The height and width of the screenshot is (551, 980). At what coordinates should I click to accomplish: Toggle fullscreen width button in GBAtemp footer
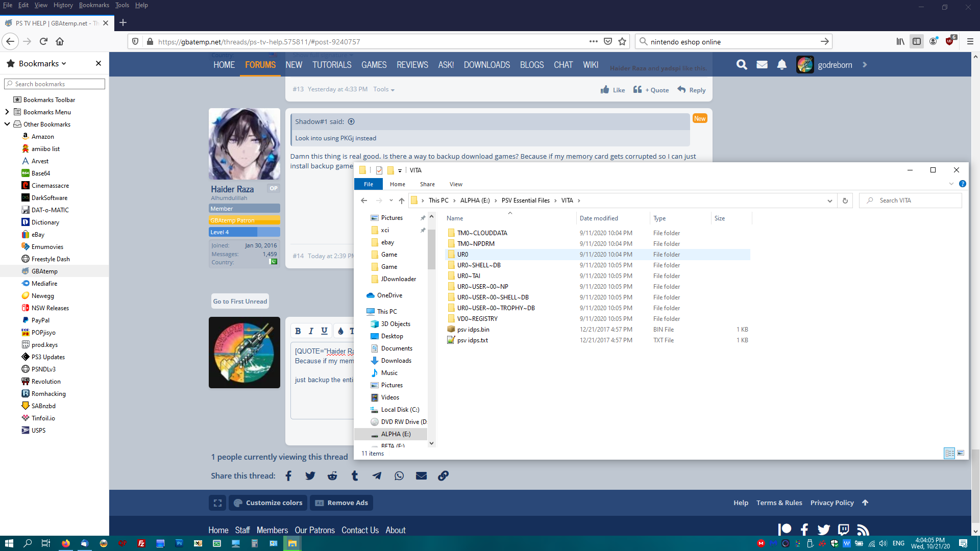click(217, 503)
